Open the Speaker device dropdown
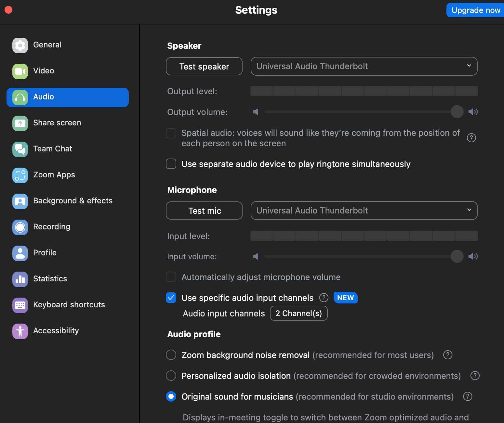This screenshot has width=504, height=423. (364, 66)
